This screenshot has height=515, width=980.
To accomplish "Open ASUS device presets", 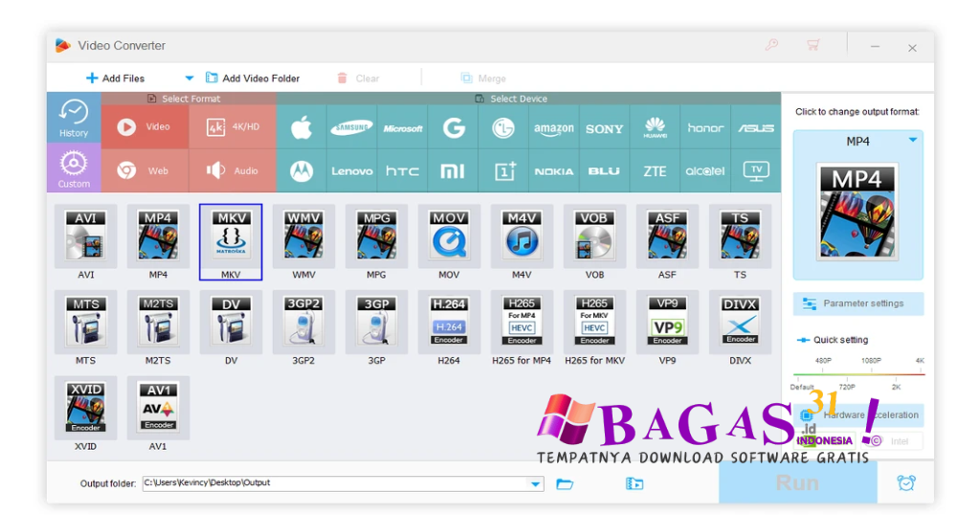I will tap(756, 127).
